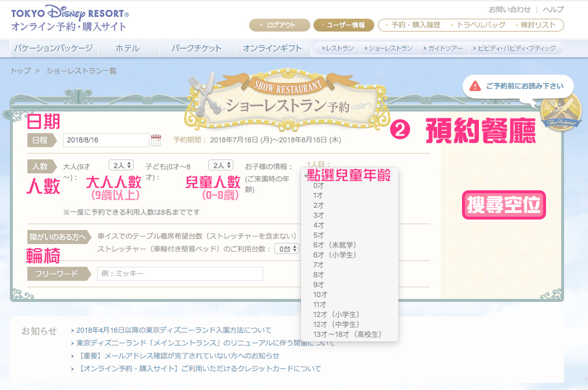Click the red warning triangle icon
This screenshot has height=390, width=588.
click(475, 86)
